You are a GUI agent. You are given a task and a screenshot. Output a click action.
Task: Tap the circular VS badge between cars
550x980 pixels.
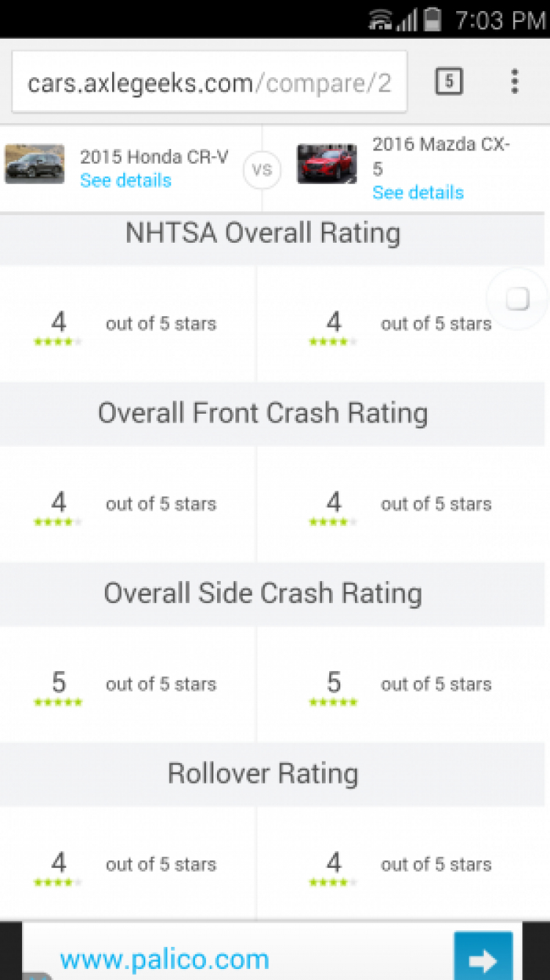pos(262,169)
